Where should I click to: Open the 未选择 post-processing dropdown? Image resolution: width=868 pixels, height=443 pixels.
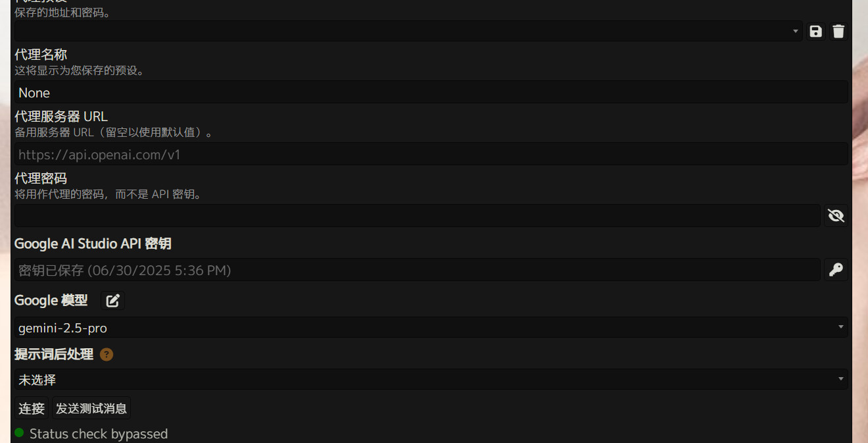pyautogui.click(x=431, y=380)
